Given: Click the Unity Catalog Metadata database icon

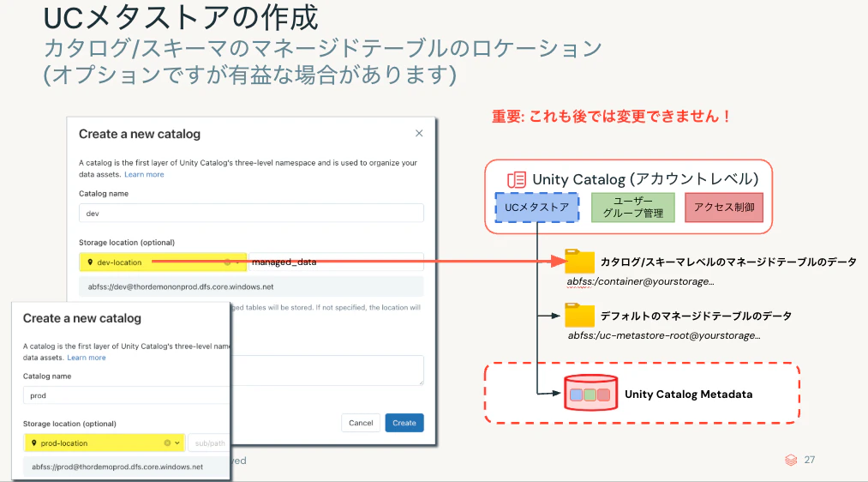Looking at the screenshot, I should 590,393.
